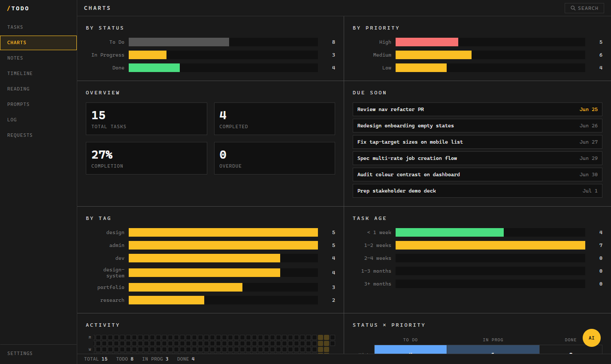Click the Status × Priority heading
Screen dimensions: 611x364
[389, 325]
